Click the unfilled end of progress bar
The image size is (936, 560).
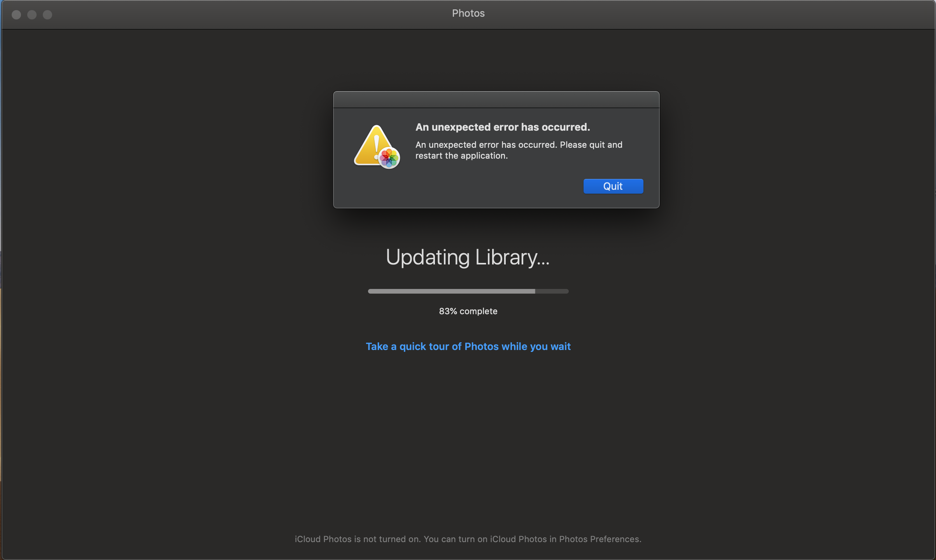coord(552,291)
